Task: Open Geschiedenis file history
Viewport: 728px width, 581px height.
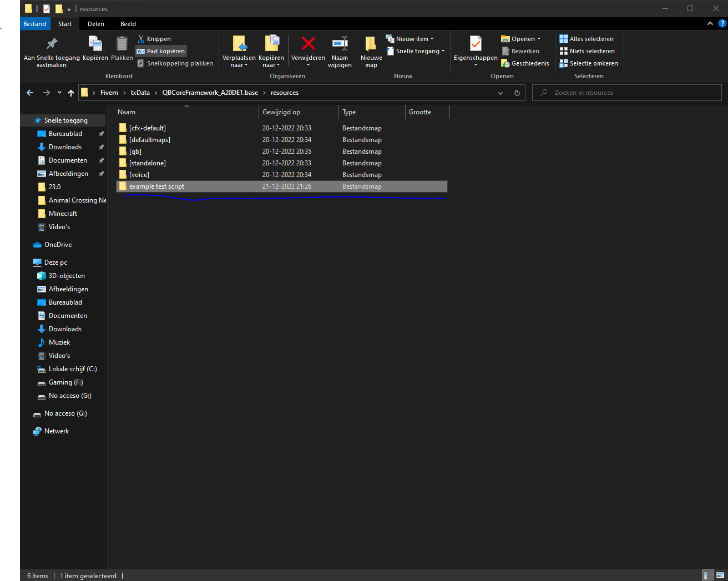Action: tap(525, 63)
